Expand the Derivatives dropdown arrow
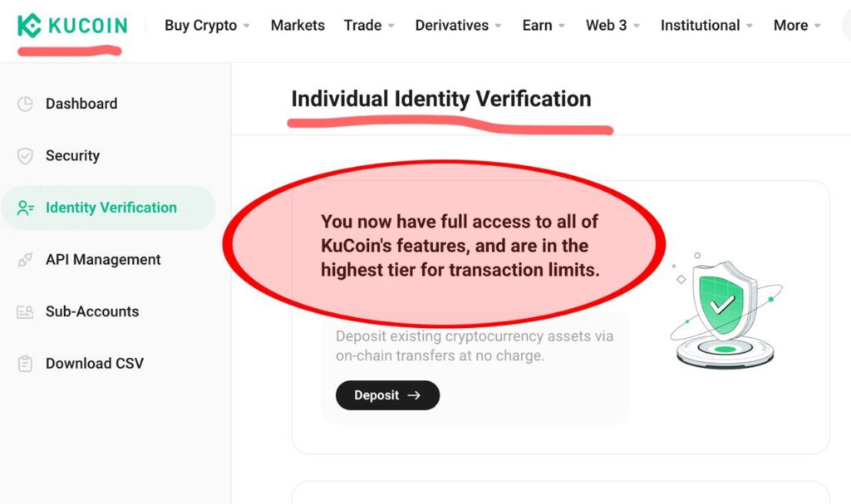The height and width of the screenshot is (504, 851). (498, 26)
